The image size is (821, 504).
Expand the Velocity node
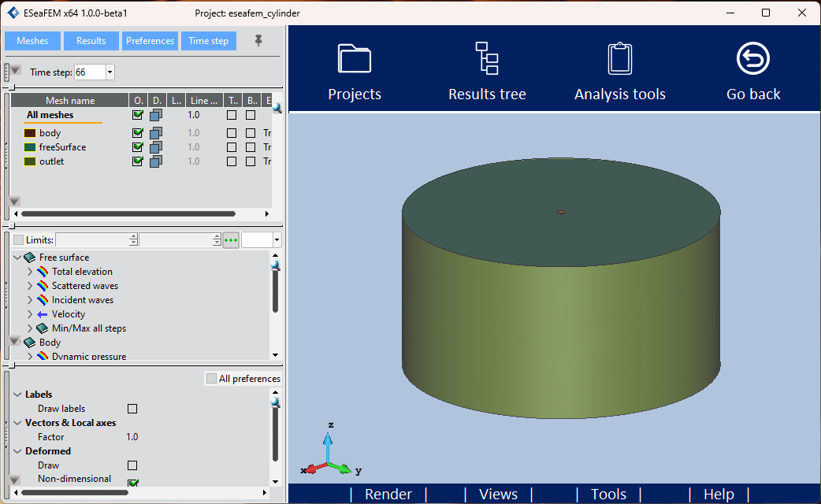point(30,314)
